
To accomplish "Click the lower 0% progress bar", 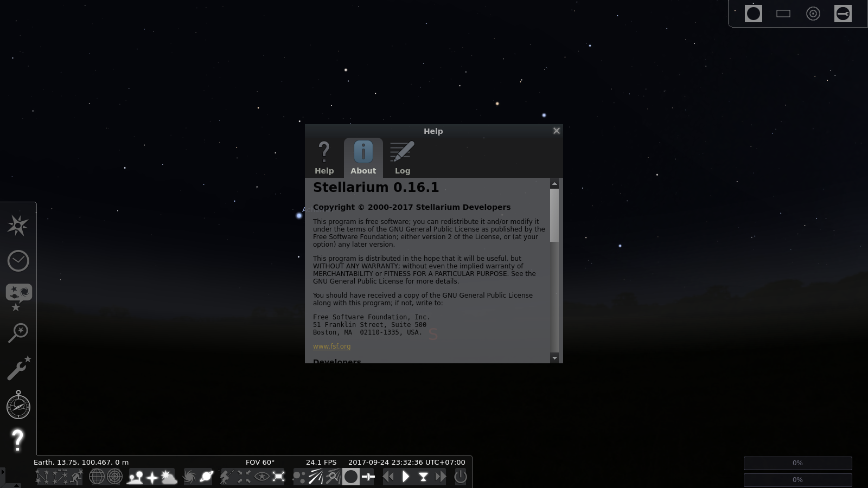I will tap(797, 480).
